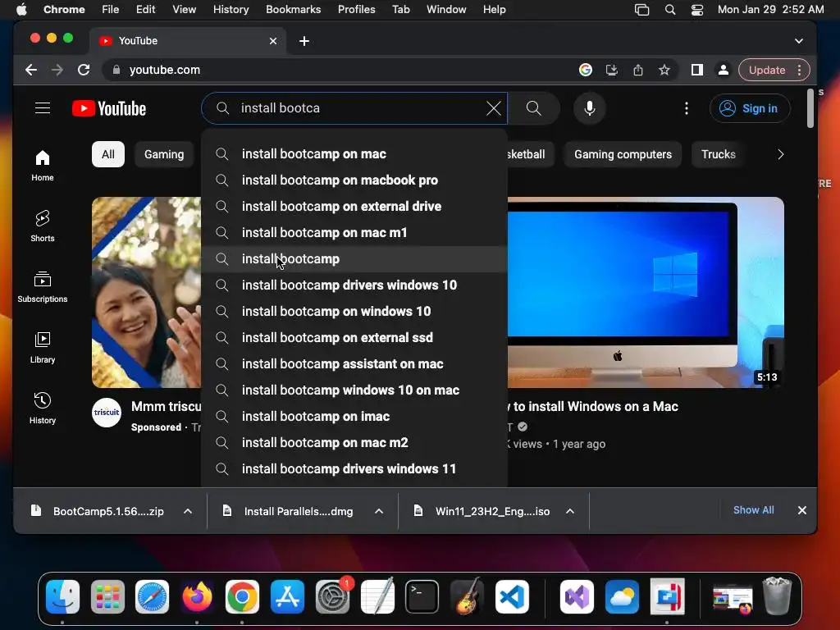Click the Google icon in address bar

pos(586,70)
